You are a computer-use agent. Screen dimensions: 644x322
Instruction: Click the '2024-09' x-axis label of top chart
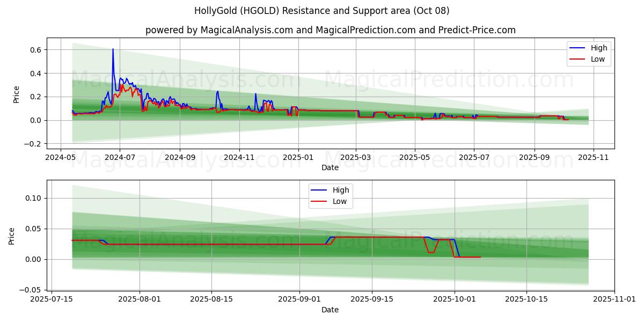click(179, 158)
